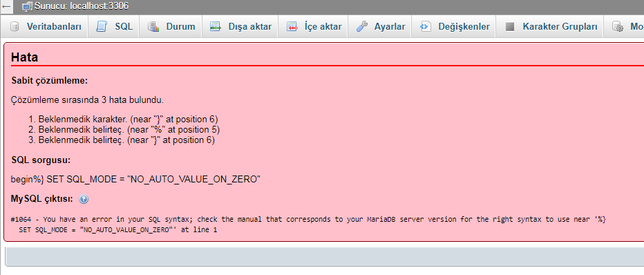Click the server icon beside Sunucu
Screen dimensions: 644x275
pos(27,6)
